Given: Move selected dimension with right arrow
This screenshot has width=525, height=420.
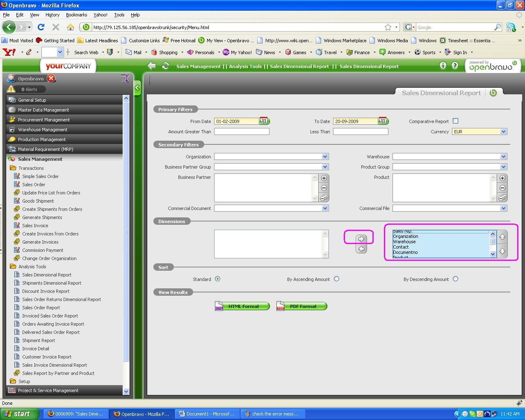Looking at the screenshot, I should coord(361,239).
